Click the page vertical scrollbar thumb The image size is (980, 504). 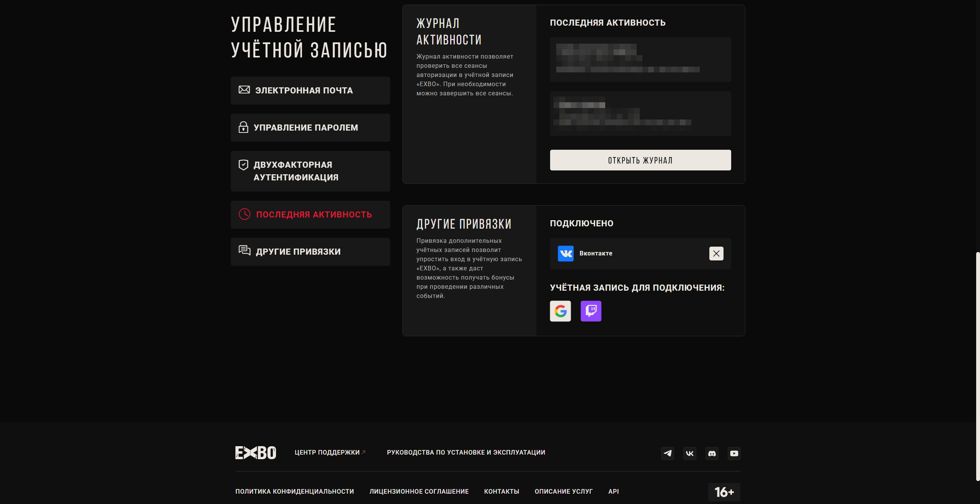977,366
